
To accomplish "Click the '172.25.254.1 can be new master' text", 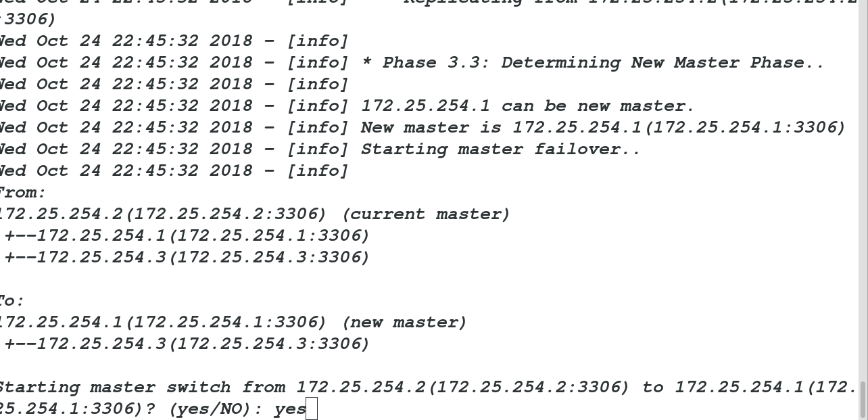I will point(527,106).
